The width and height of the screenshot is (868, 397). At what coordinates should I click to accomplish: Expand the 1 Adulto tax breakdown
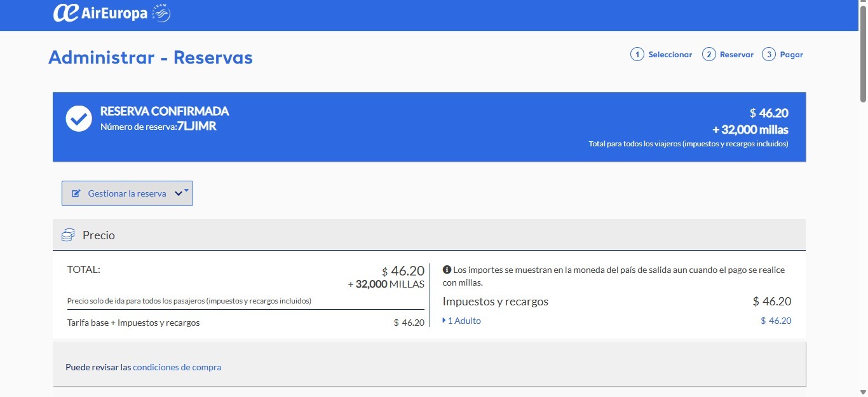[462, 321]
